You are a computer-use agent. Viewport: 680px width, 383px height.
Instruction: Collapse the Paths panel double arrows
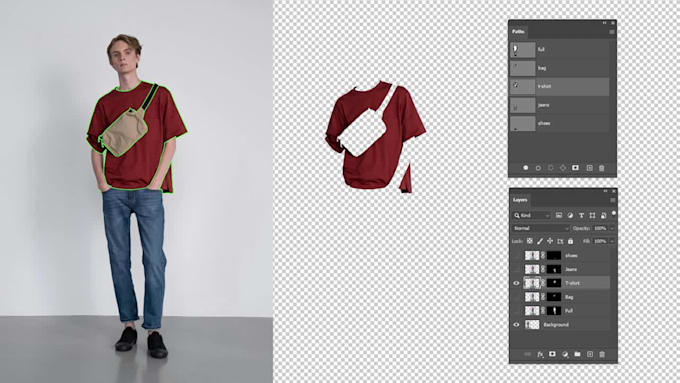[604, 23]
